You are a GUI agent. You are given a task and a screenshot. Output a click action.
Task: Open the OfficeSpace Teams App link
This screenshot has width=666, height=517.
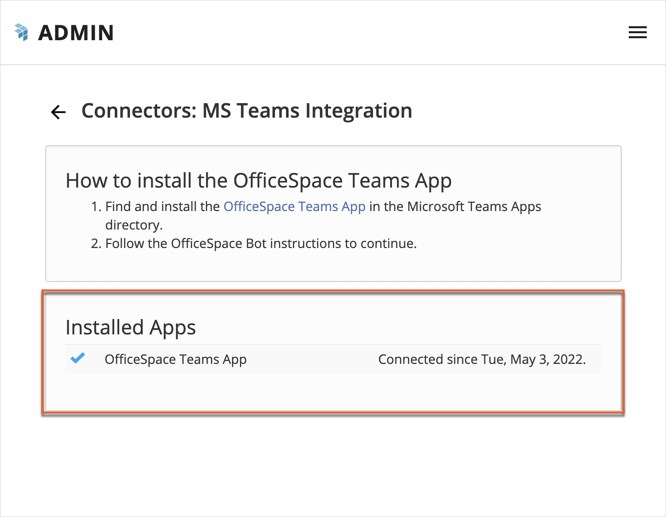pos(294,206)
